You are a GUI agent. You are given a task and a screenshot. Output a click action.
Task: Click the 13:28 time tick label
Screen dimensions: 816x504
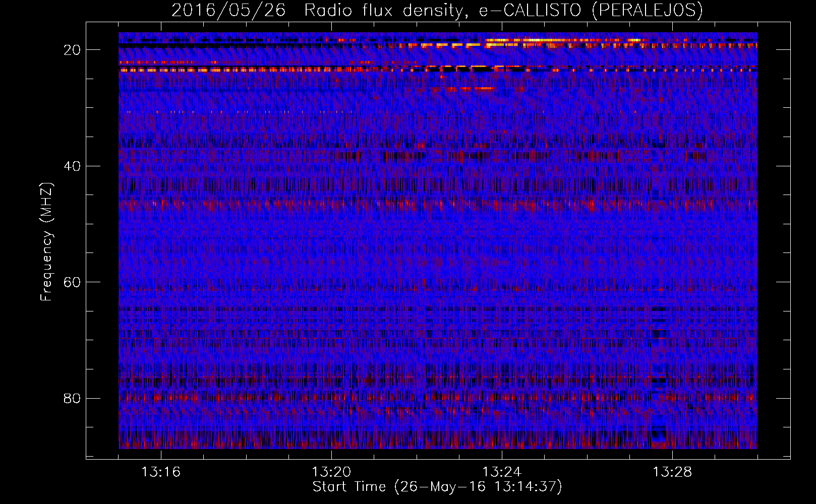[x=672, y=472]
